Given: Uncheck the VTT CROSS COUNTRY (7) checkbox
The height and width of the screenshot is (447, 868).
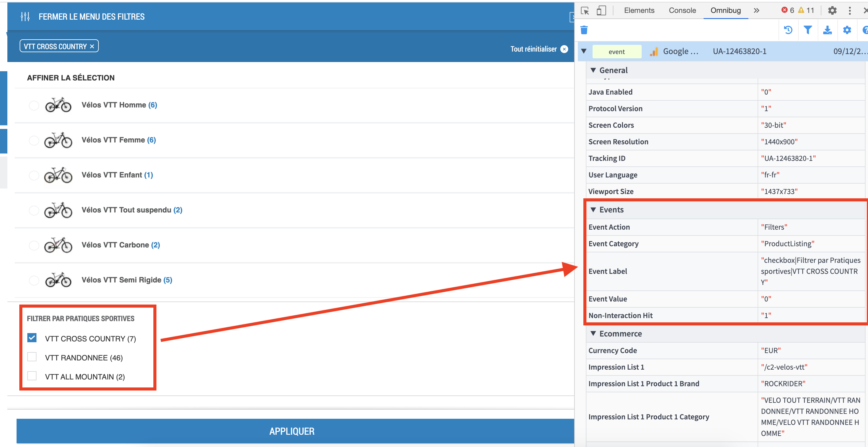Looking at the screenshot, I should tap(32, 338).
